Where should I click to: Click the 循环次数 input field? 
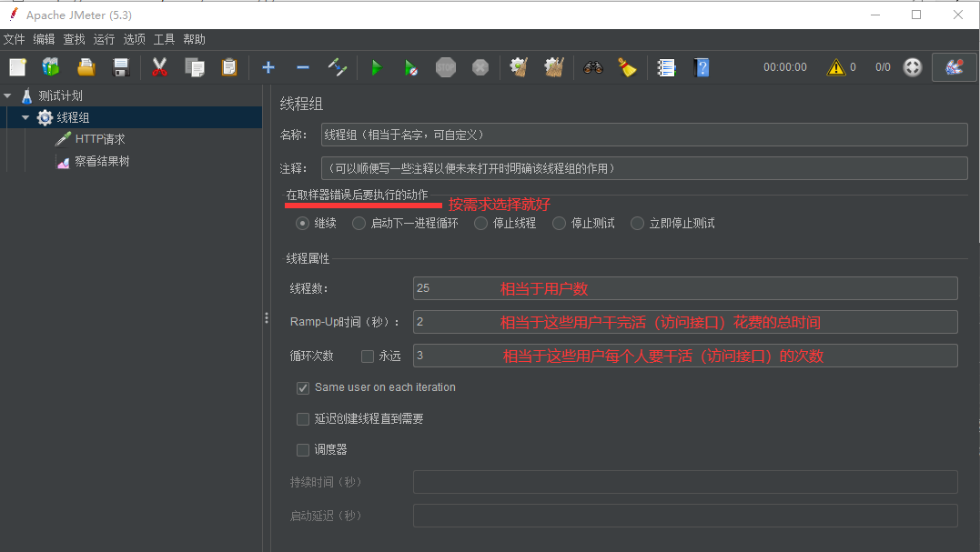point(685,356)
